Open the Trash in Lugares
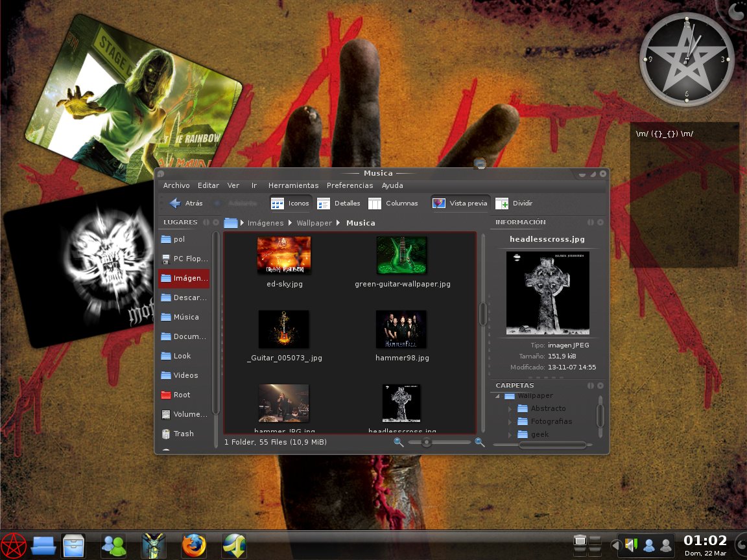Screen dimensions: 747x560 (184, 434)
